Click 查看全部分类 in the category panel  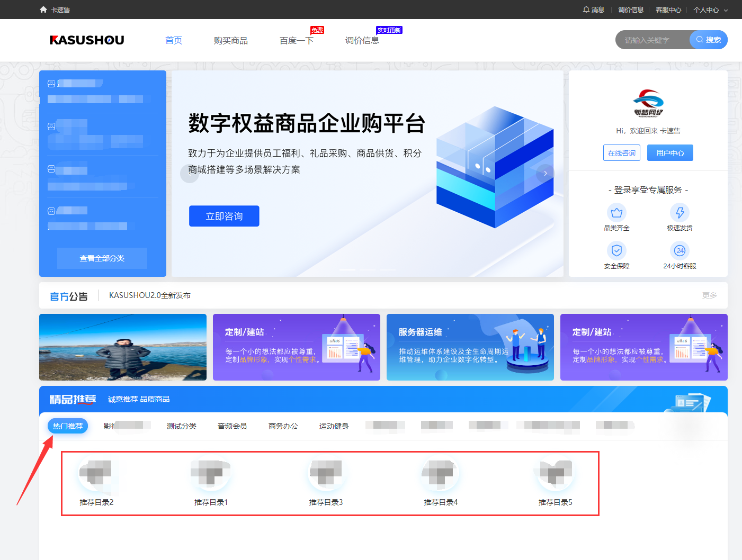point(102,258)
